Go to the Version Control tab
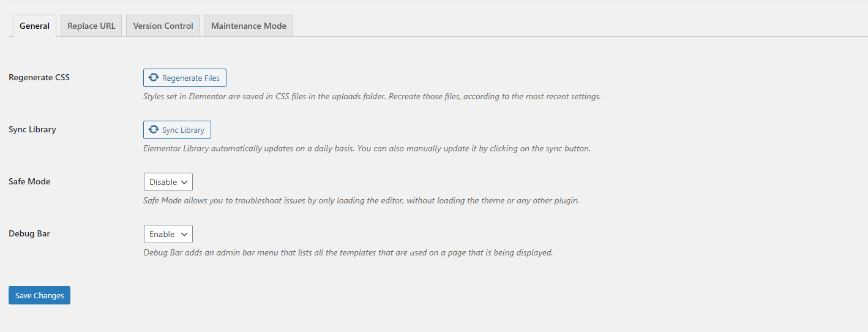Screen dimensions: 868x332 (x=163, y=26)
